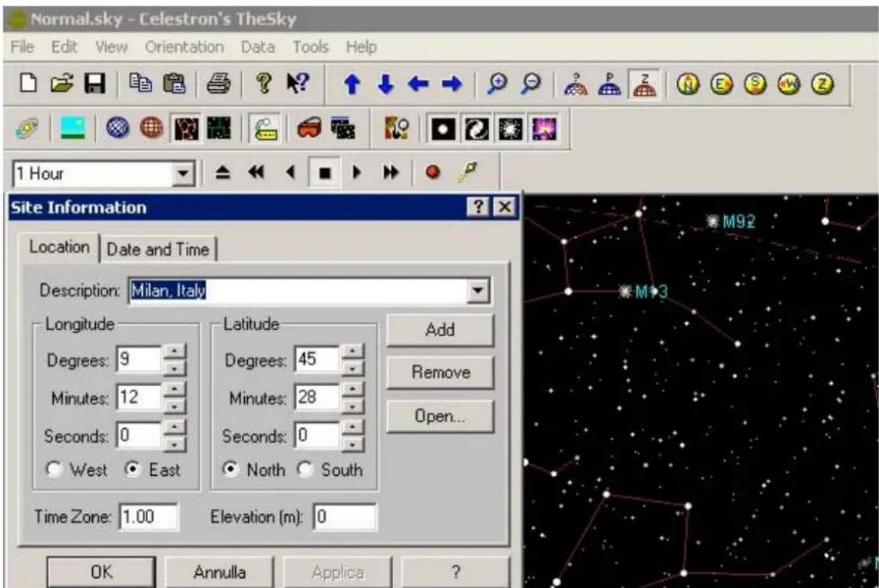Viewport: 879px width, 588px height.
Task: Select the West longitude radio button
Action: tap(53, 469)
